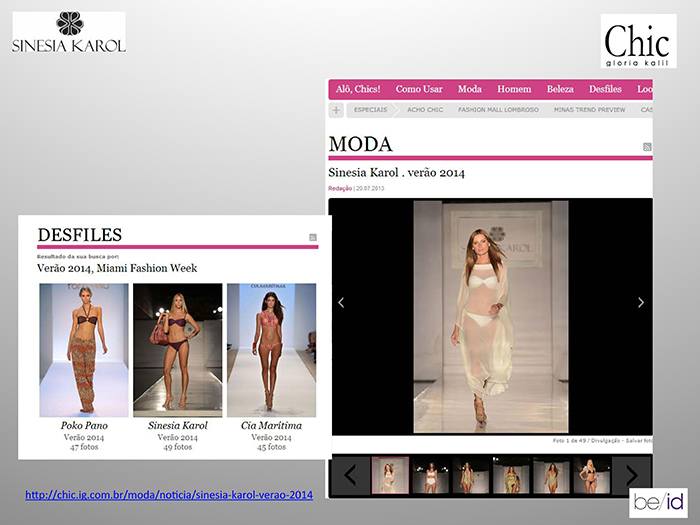Open the Homem menu item
Screen dimensions: 700x525
[514, 89]
